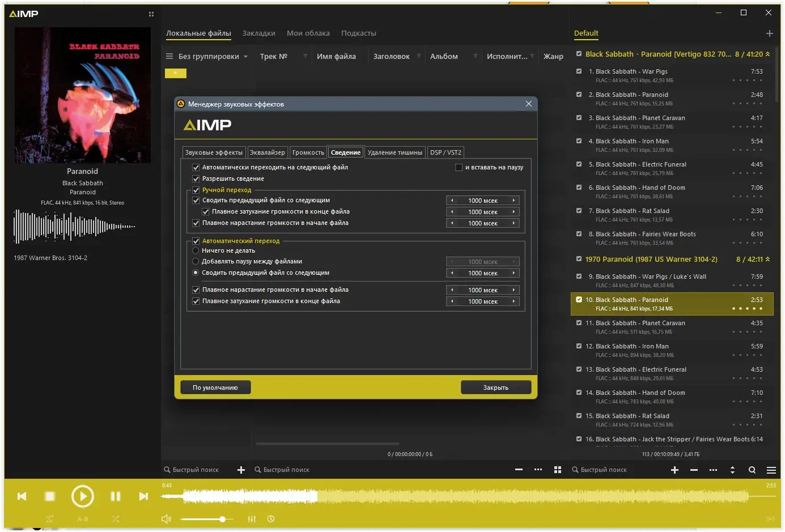This screenshot has width=785, height=532.
Task: Toggle the 'Ручной переход' checkbox
Action: (x=196, y=190)
